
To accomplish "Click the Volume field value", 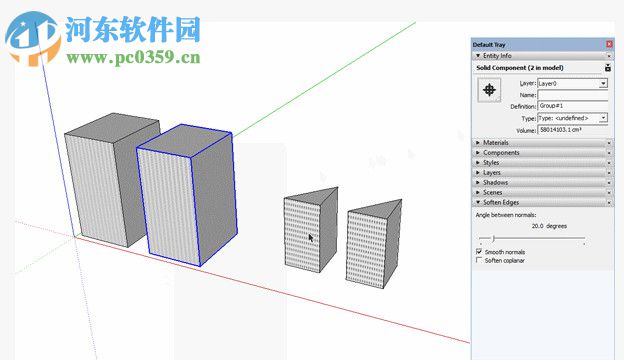I will (x=573, y=130).
